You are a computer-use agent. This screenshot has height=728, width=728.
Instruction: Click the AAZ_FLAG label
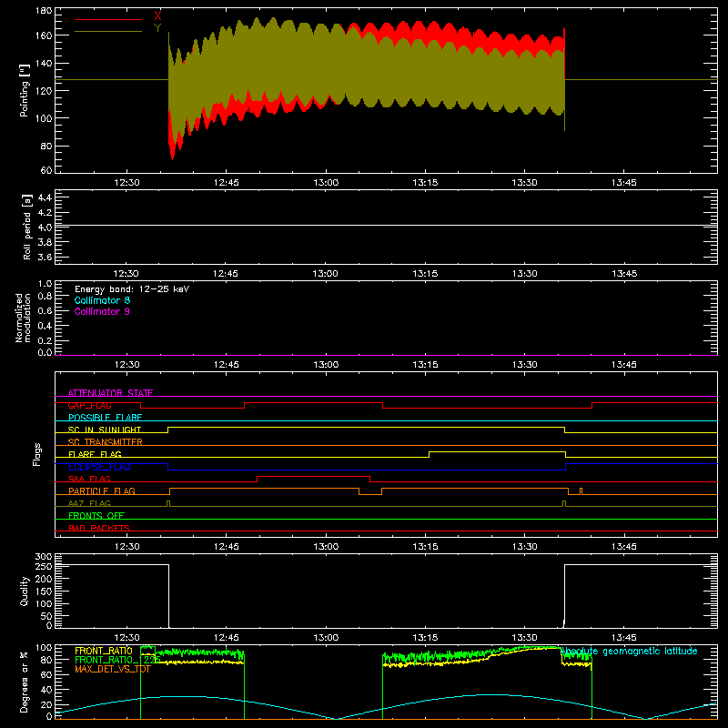[x=89, y=503]
